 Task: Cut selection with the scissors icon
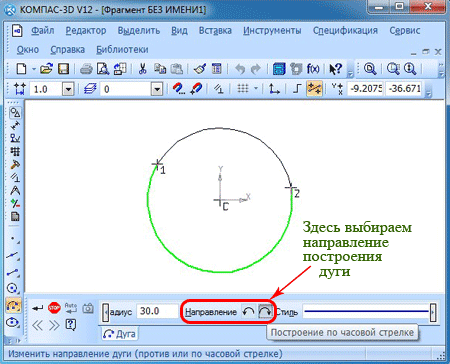point(143,69)
